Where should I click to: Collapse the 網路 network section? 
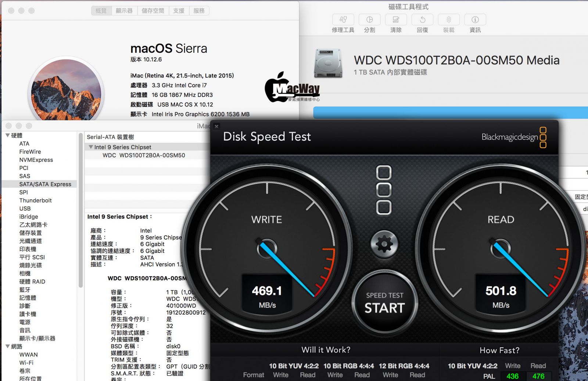click(8, 346)
